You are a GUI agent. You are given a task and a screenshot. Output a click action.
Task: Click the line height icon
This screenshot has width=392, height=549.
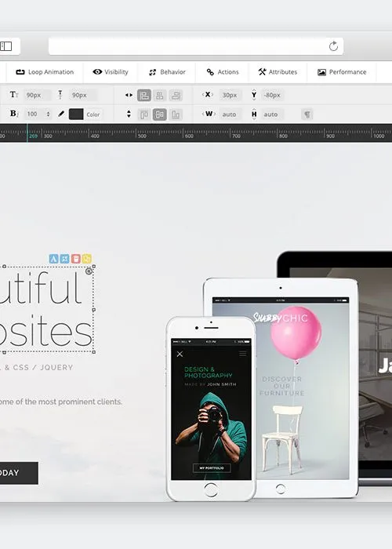pos(60,95)
